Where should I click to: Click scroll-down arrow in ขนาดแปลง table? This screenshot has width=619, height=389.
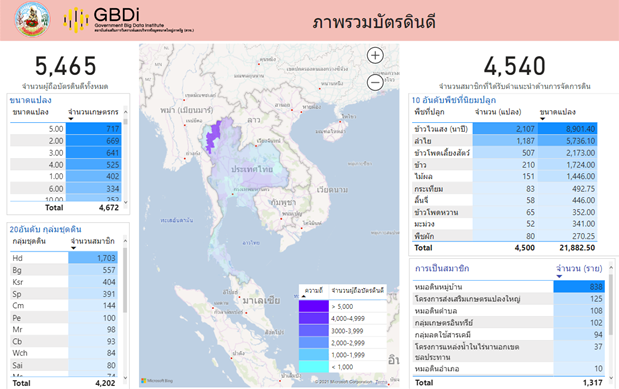coord(126,202)
